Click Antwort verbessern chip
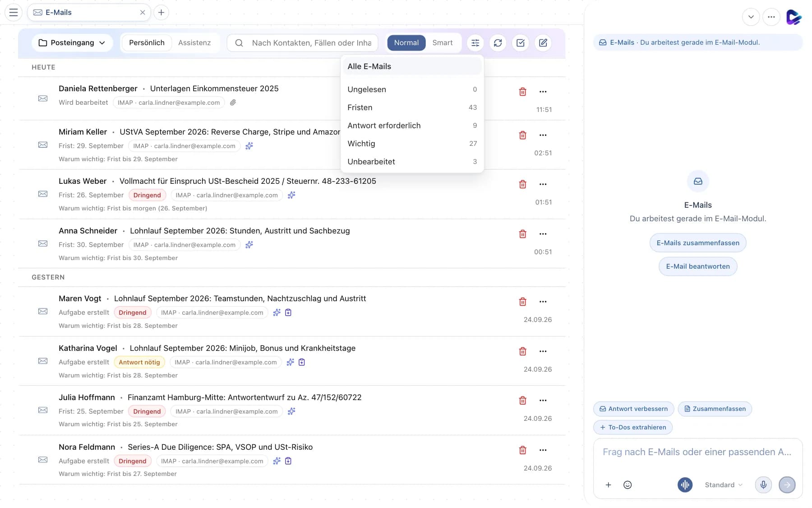This screenshot has width=812, height=508. [x=634, y=409]
